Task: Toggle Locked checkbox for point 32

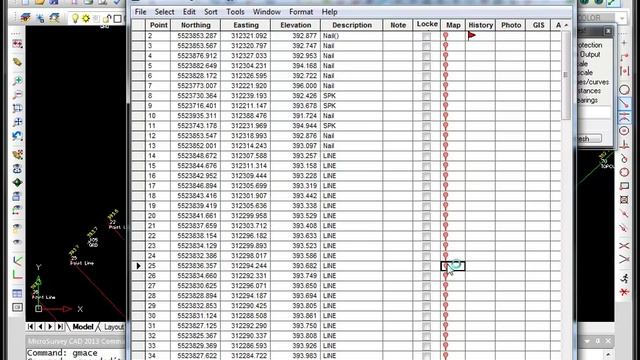Action: [426, 336]
